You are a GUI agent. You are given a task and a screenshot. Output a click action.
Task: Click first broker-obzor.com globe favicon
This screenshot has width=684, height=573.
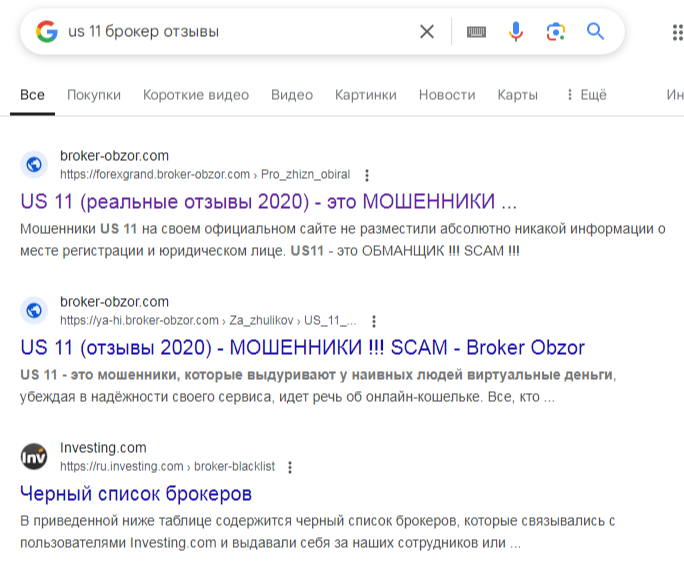tap(34, 165)
